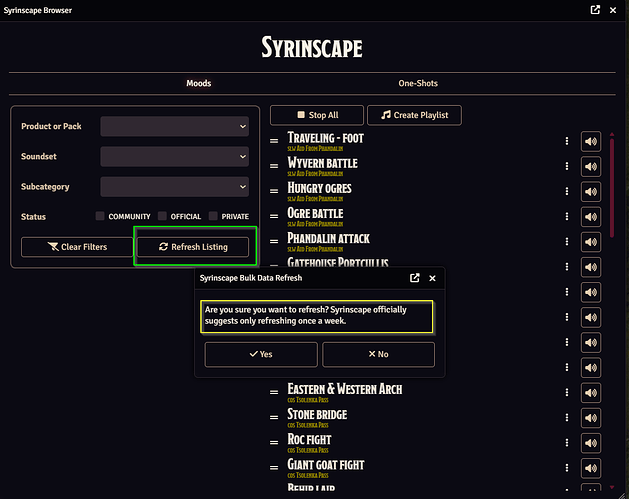629x499 pixels.
Task: Play the Traveling - Foot mood
Action: [x=591, y=141]
